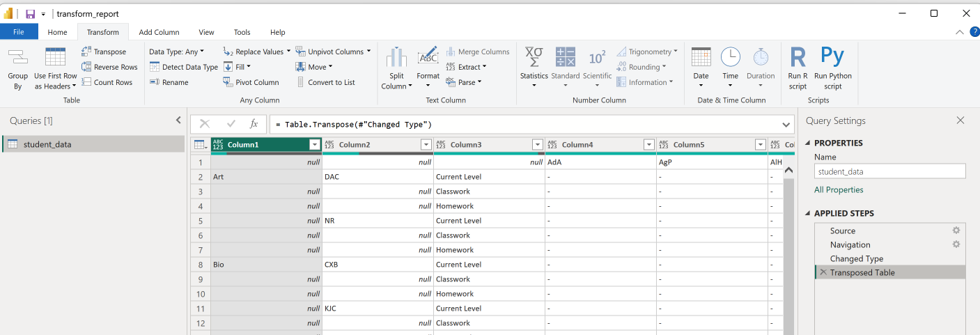The height and width of the screenshot is (335, 980).
Task: Click the table corner menu icon
Action: (201, 145)
